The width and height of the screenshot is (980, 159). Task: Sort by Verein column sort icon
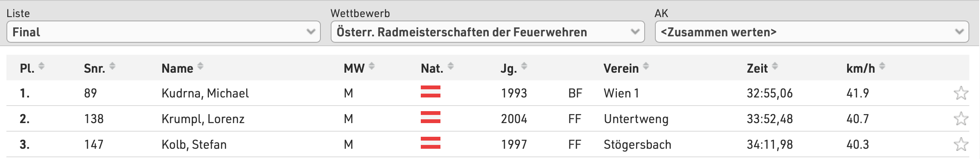(646, 66)
